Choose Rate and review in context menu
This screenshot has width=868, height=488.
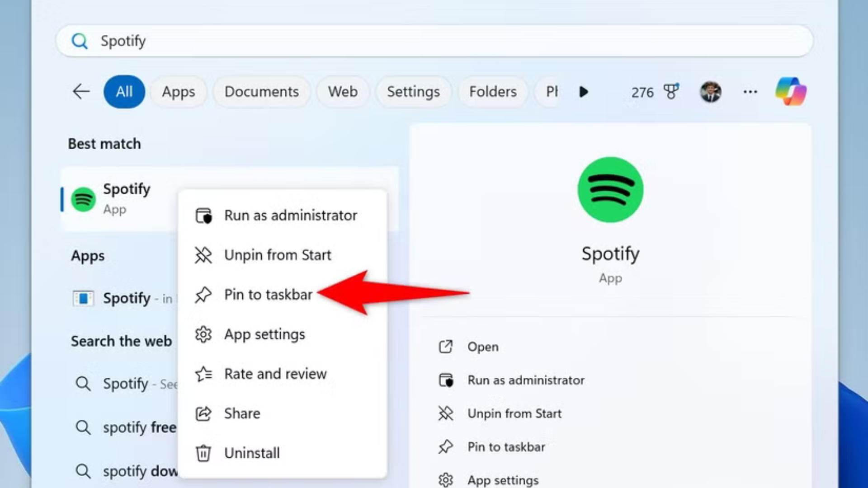pyautogui.click(x=283, y=374)
